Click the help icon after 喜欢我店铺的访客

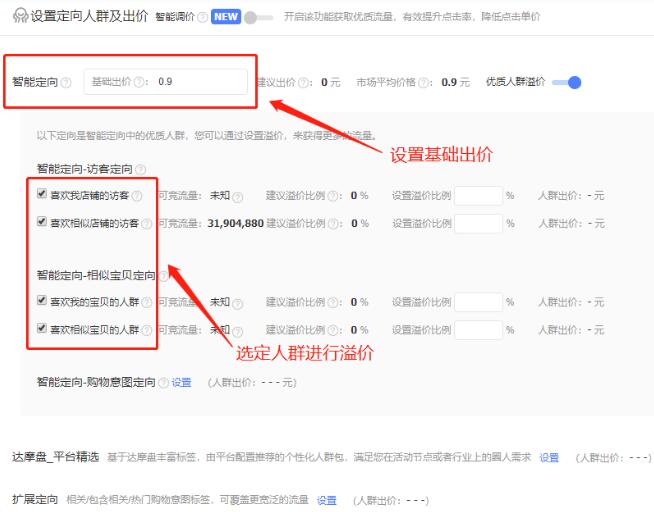(x=137, y=196)
